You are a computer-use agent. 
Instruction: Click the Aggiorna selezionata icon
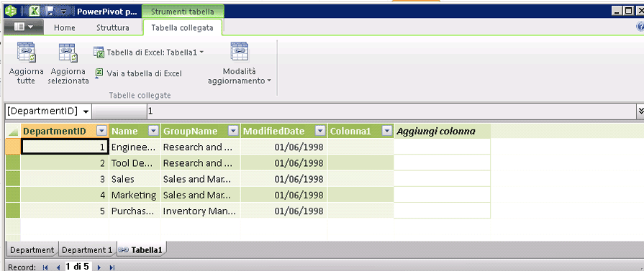68,52
